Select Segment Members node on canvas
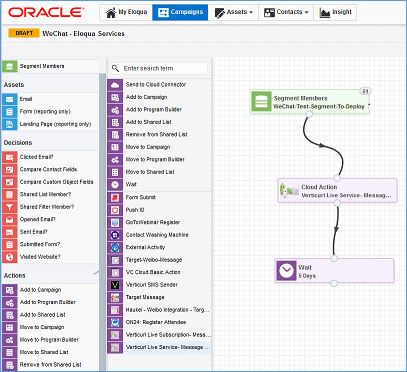407x372 pixels. (x=310, y=102)
